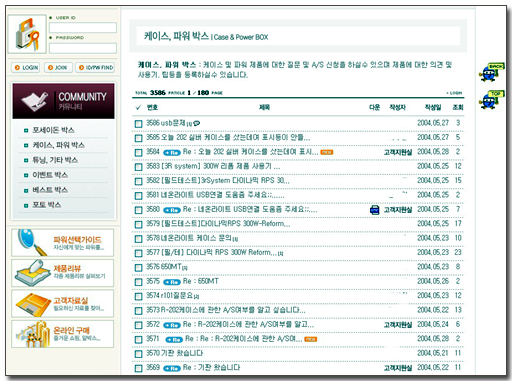512x381 pixels.
Task: Check the box for post 3579
Action: click(138, 224)
